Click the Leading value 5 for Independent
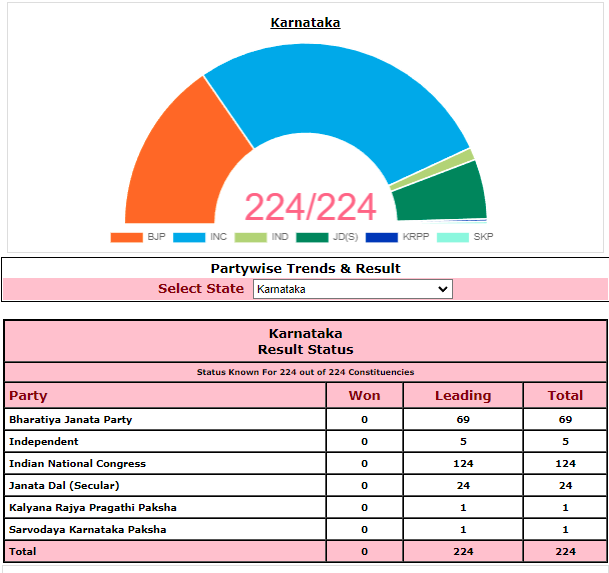 tap(463, 442)
